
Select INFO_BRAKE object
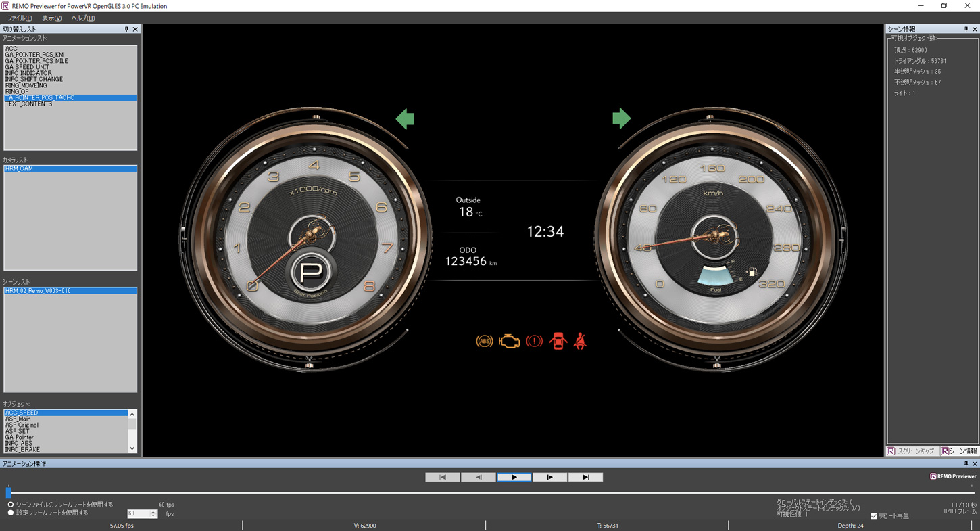[x=66, y=449]
